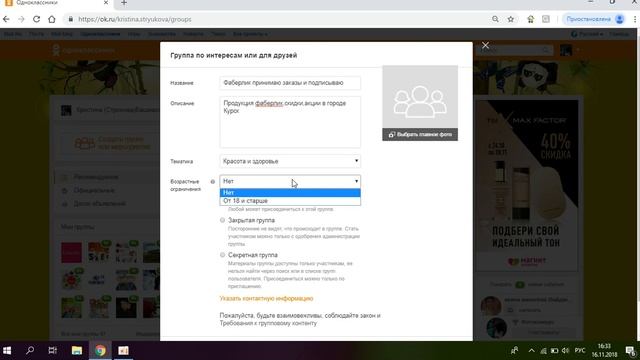Click the 'Приостановлена' profile button

pos(594,19)
